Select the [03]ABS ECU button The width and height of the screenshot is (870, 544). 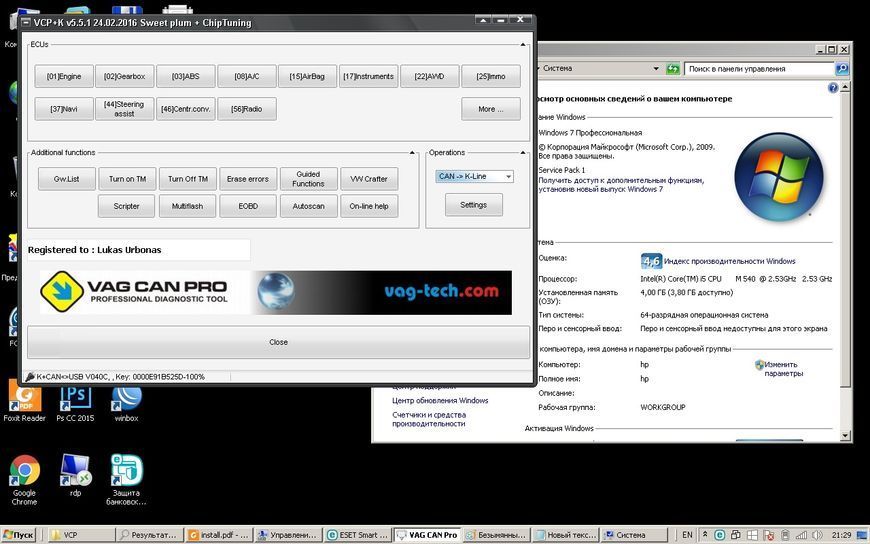[x=185, y=77]
